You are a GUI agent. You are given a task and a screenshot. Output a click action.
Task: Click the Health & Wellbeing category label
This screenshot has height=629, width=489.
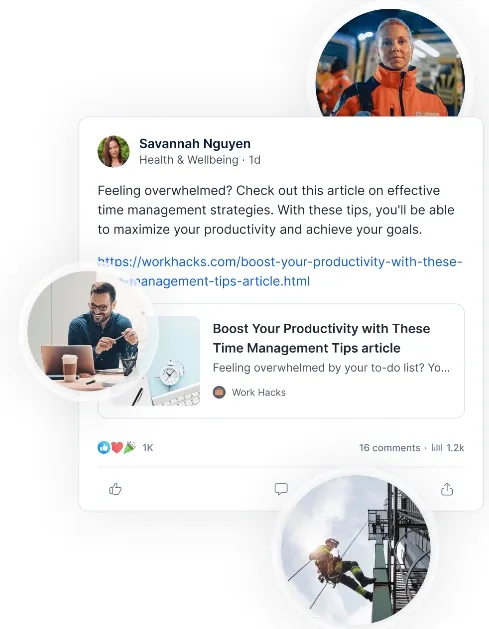(189, 160)
